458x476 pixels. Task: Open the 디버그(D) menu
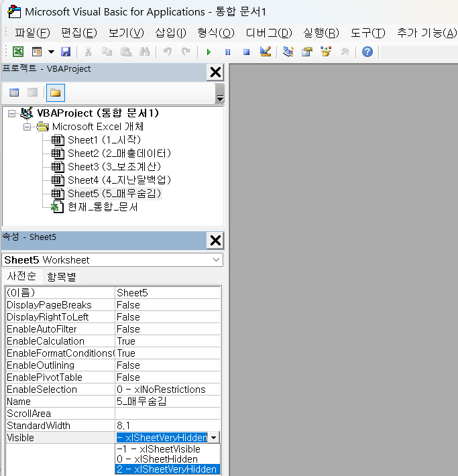269,33
